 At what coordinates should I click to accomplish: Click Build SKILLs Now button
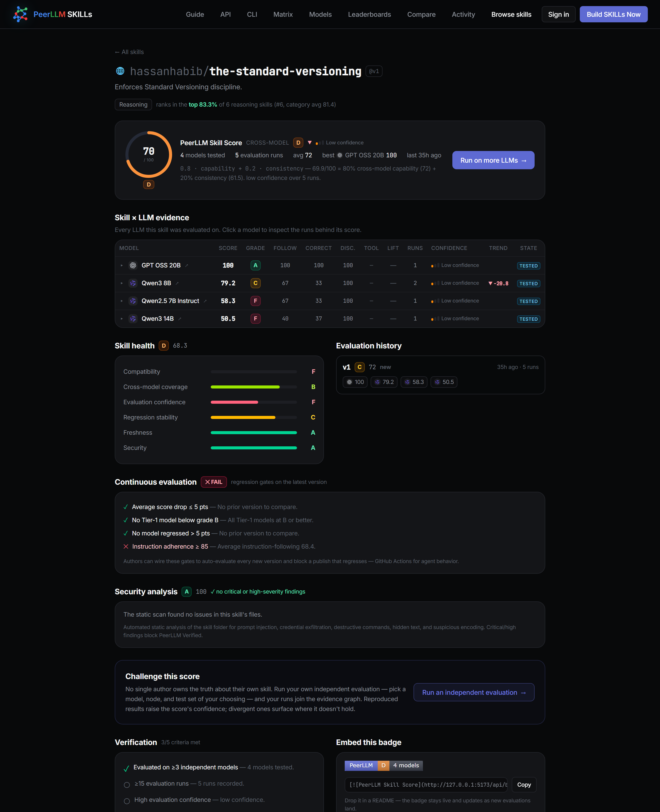tap(613, 14)
